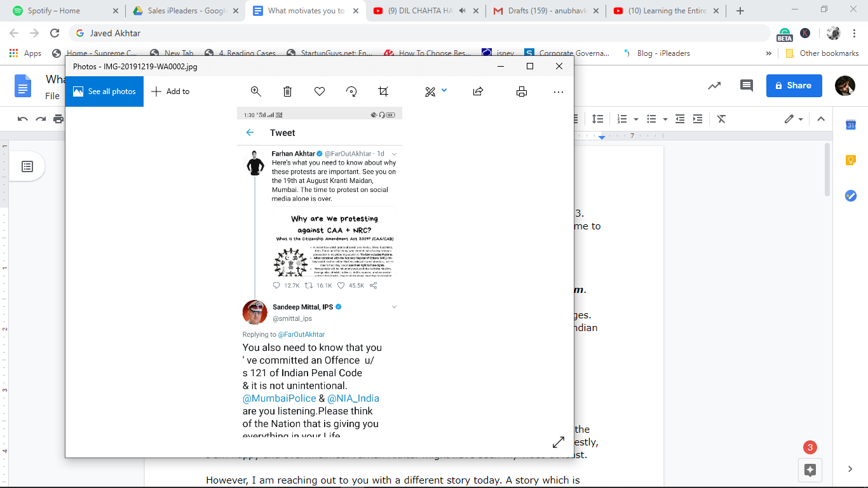
Task: Collapse the Docs toolbar with up chevron
Action: point(820,119)
